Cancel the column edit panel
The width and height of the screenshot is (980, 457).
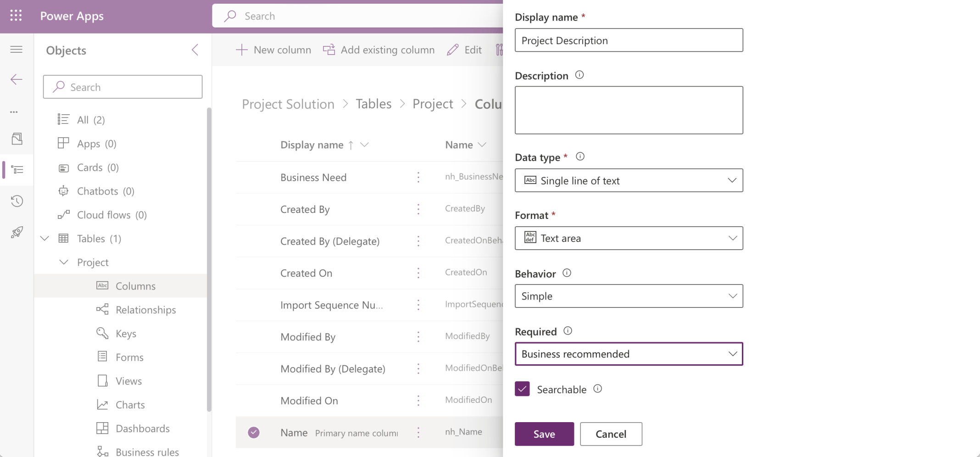tap(611, 434)
